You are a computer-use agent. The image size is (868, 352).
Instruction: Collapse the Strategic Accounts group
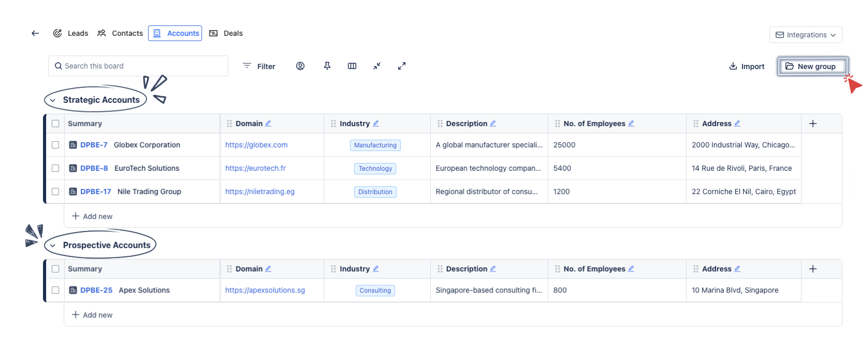coord(53,100)
